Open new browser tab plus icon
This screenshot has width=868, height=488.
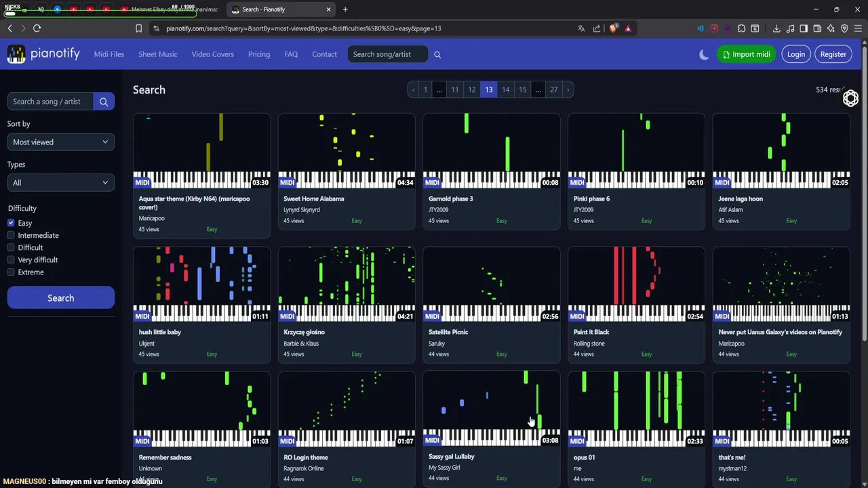point(345,9)
